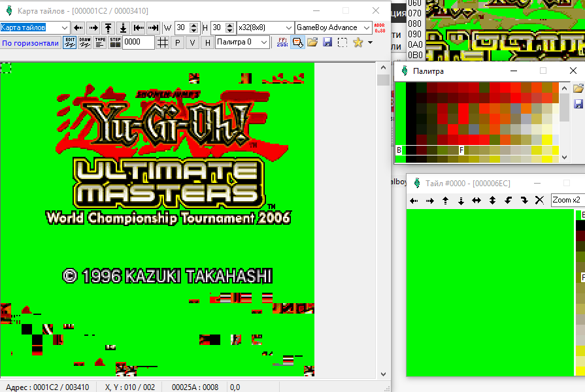Click the jump-to-top arrow in the tile map toolbar

[x=109, y=27]
